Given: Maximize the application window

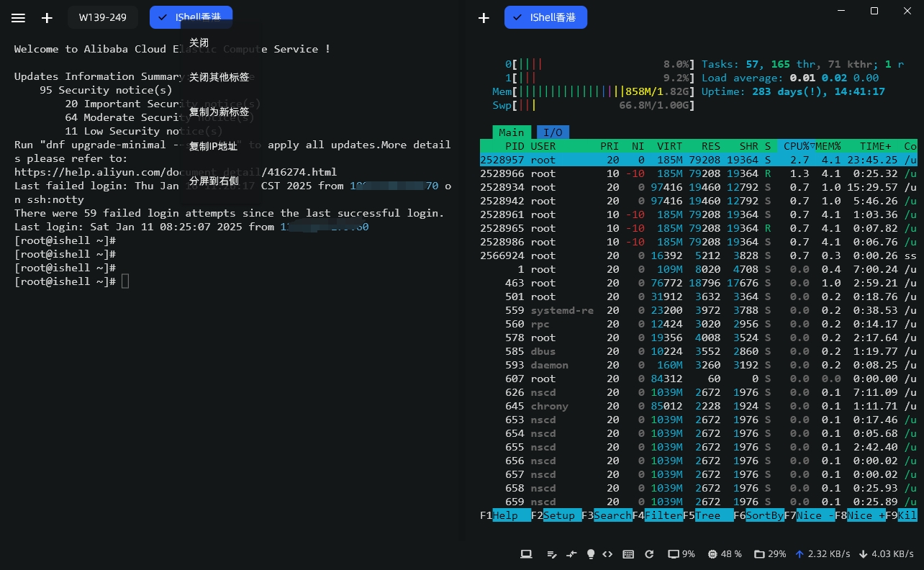Looking at the screenshot, I should 874,11.
